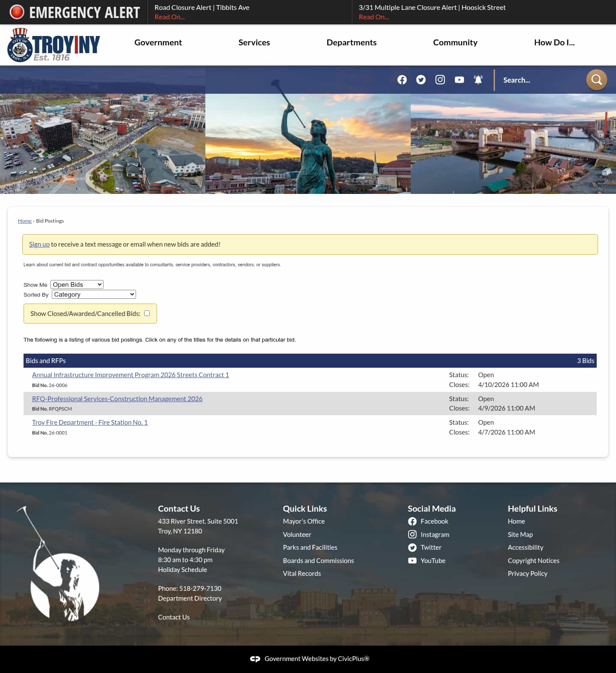
Task: Open Parks and Facilities quick link
Action: [x=310, y=548]
